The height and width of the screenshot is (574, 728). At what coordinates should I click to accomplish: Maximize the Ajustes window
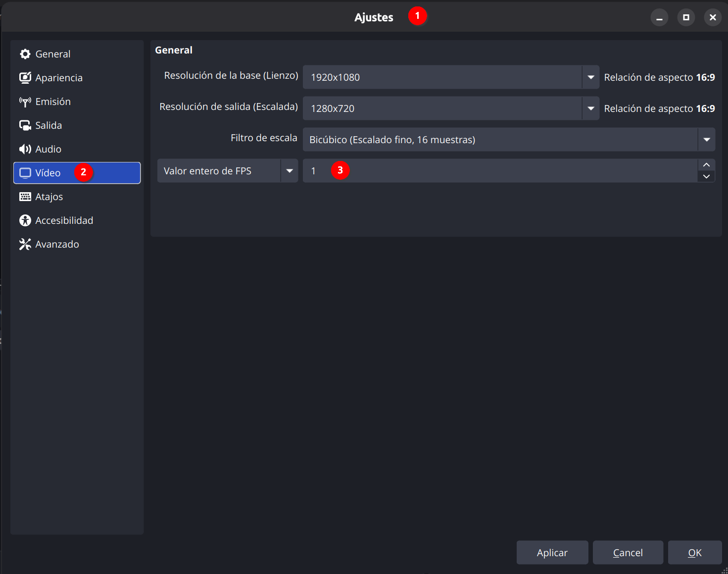pos(686,17)
